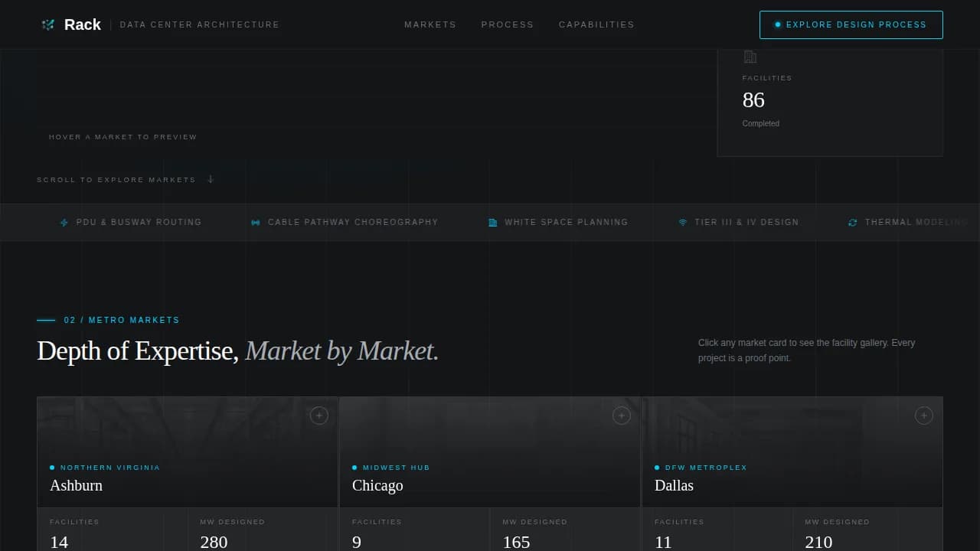Screen dimensions: 980x551
Task: Click 'CABLE PATHWAY CHOREOGRAPHY' text
Action: click(x=353, y=222)
